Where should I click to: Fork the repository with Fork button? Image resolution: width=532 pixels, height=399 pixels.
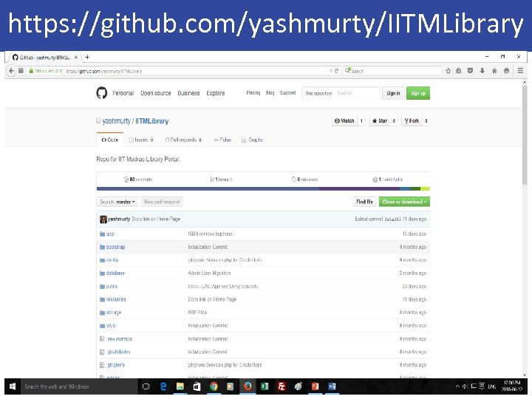point(412,120)
